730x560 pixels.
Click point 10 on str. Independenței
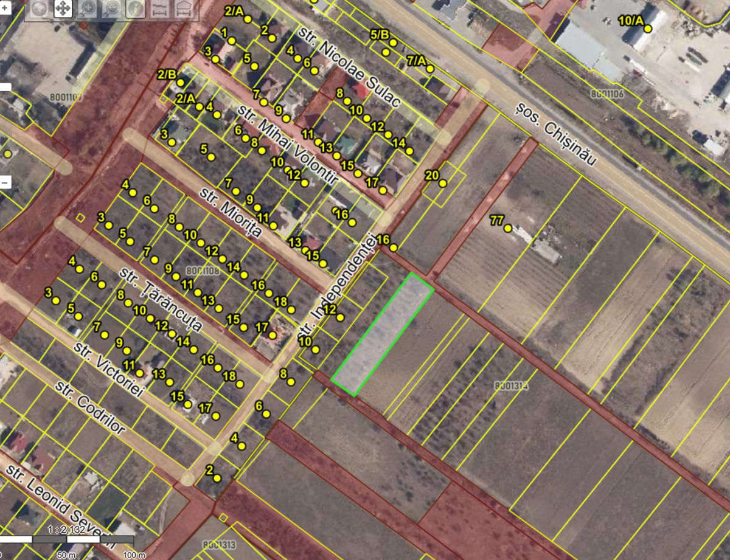tap(316, 349)
